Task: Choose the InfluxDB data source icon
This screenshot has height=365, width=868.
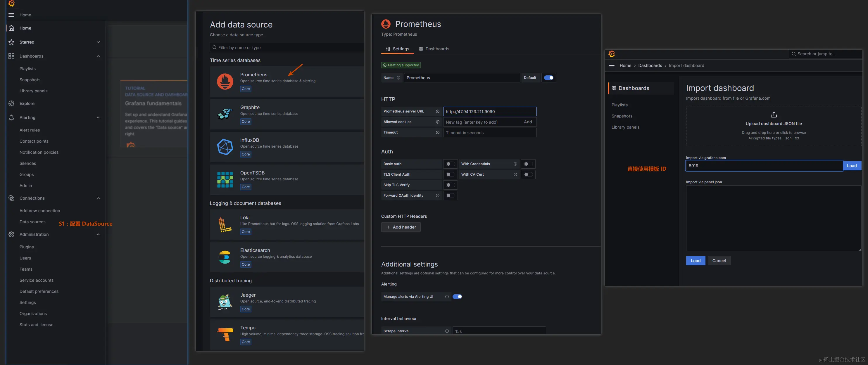Action: tap(225, 147)
